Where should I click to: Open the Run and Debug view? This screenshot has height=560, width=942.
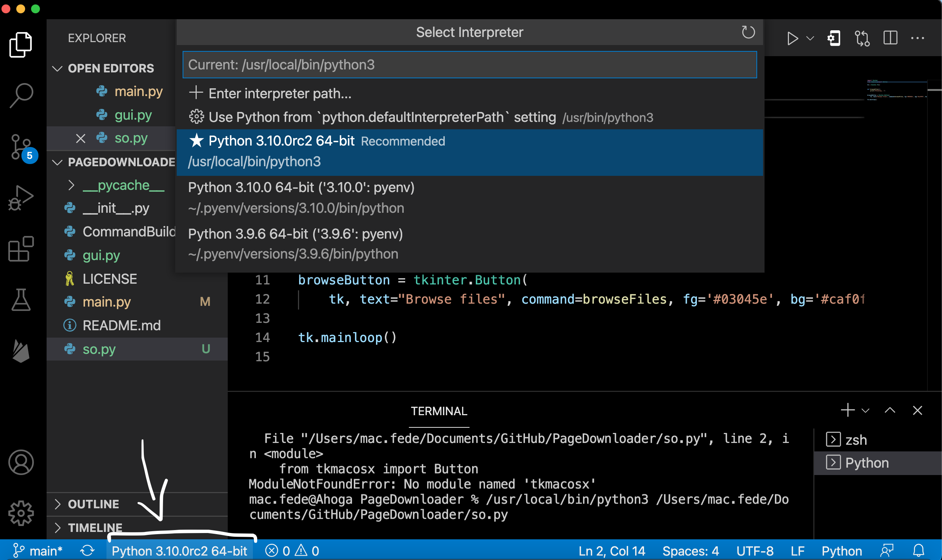pyautogui.click(x=21, y=196)
